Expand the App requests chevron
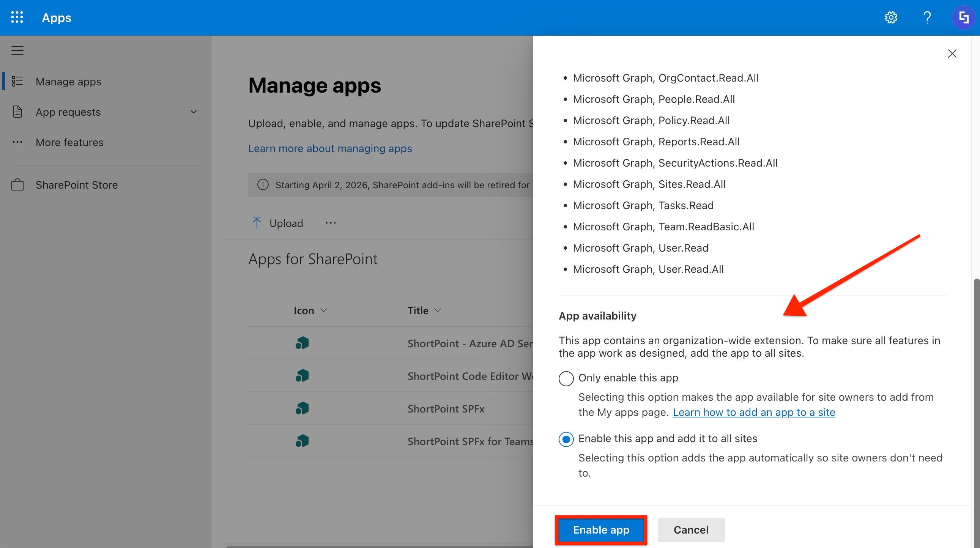This screenshot has height=548, width=980. pyautogui.click(x=194, y=112)
